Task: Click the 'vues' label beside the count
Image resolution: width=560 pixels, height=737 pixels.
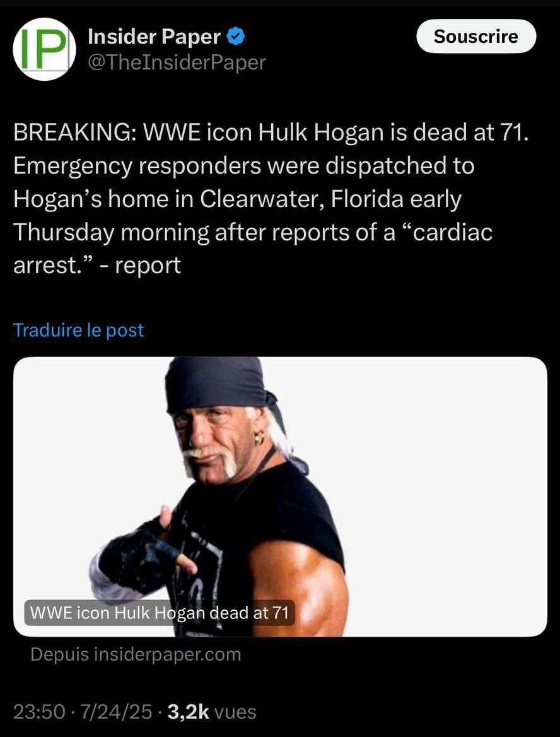Action: pyautogui.click(x=235, y=712)
